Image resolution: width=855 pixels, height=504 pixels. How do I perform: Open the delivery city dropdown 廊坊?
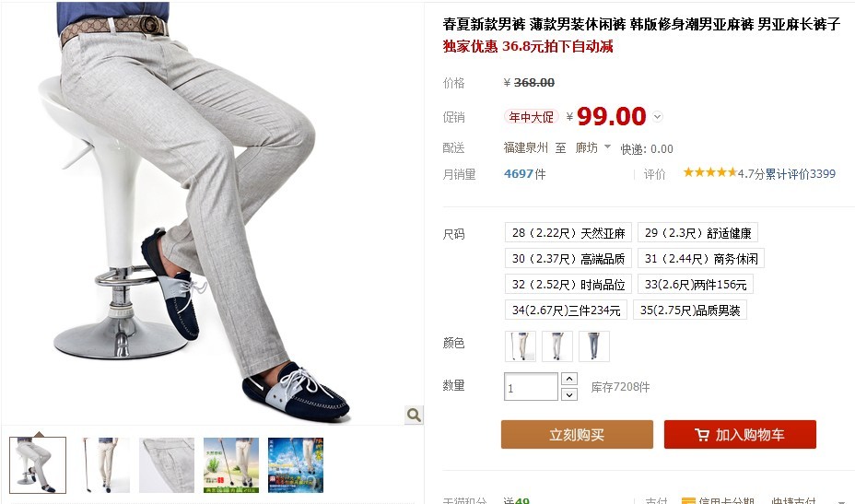[x=592, y=147]
